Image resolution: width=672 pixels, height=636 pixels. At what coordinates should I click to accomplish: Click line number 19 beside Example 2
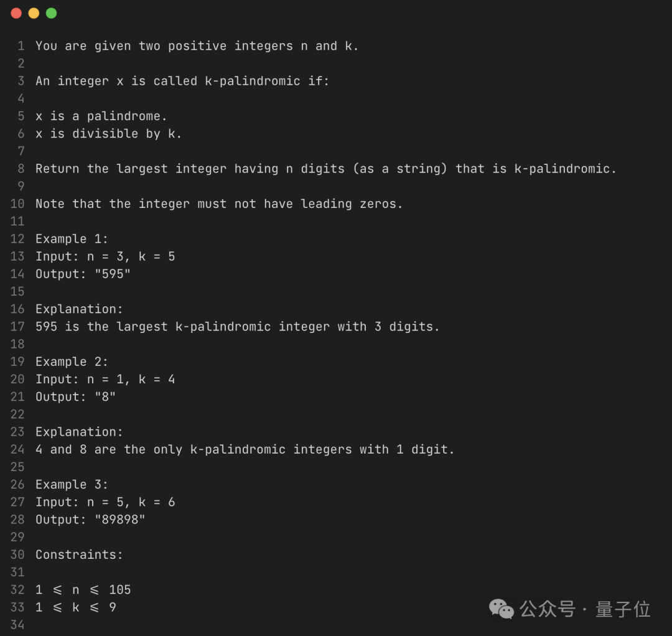[17, 362]
